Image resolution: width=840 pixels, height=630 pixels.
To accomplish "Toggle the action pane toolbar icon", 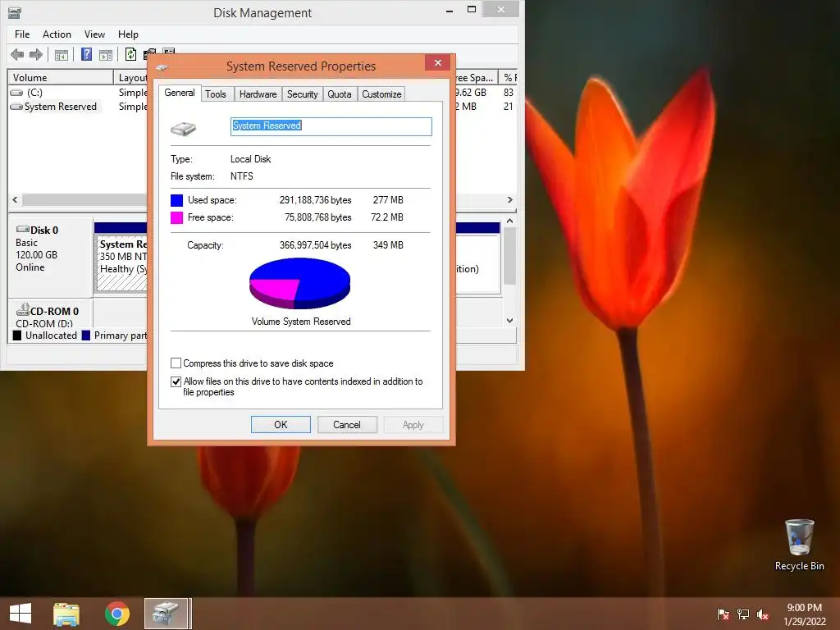I will click(106, 55).
